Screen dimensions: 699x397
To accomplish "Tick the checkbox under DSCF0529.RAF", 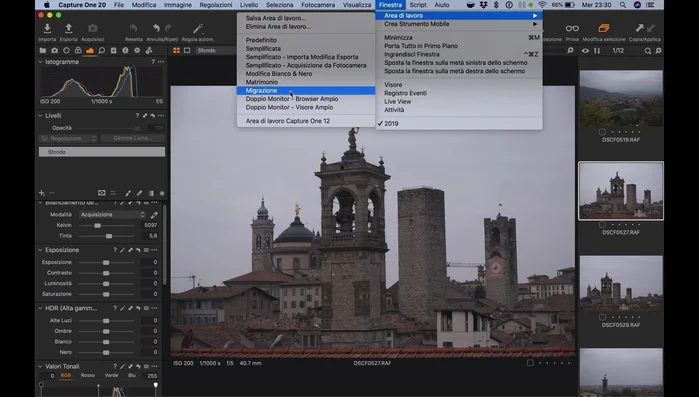I will click(x=602, y=317).
